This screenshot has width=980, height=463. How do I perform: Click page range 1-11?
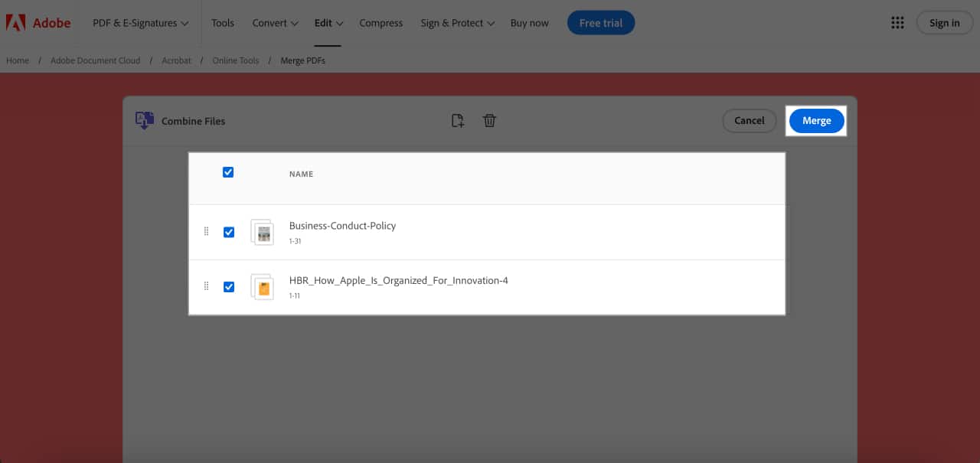coord(295,295)
